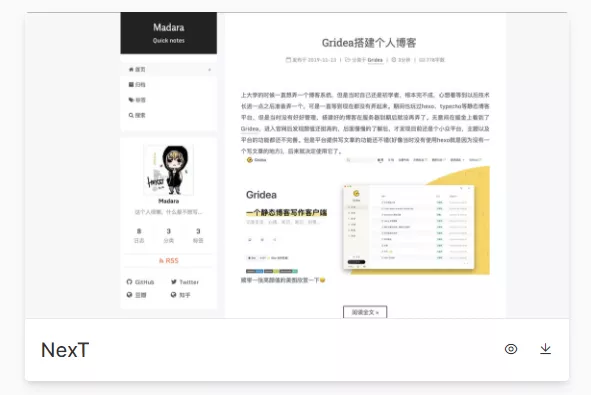Open the Gridea post title

click(369, 43)
